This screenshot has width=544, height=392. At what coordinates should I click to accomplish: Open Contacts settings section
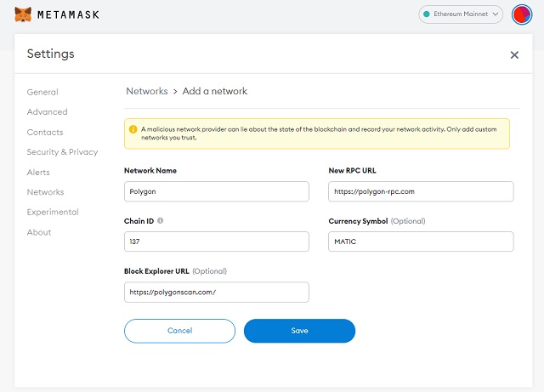(x=45, y=133)
